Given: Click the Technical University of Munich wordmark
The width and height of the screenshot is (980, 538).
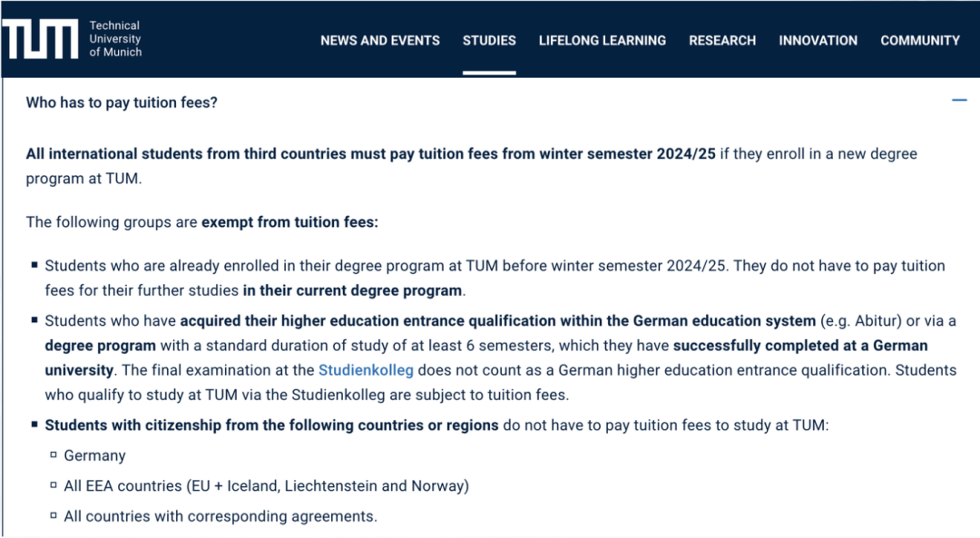Looking at the screenshot, I should click(115, 39).
